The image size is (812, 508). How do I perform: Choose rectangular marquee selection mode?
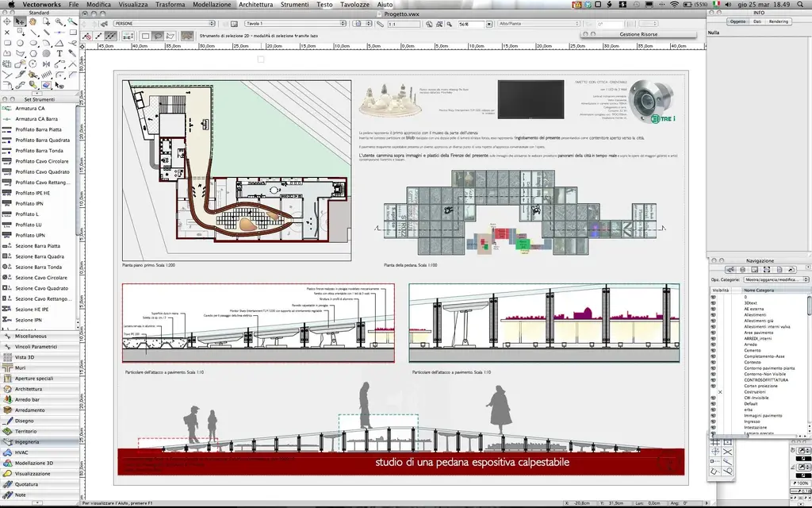[x=146, y=36]
